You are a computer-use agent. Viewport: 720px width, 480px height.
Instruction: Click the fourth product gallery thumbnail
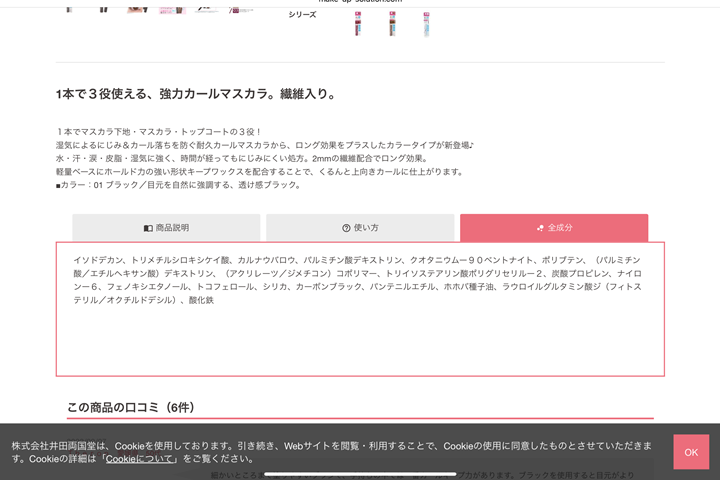(172, 6)
